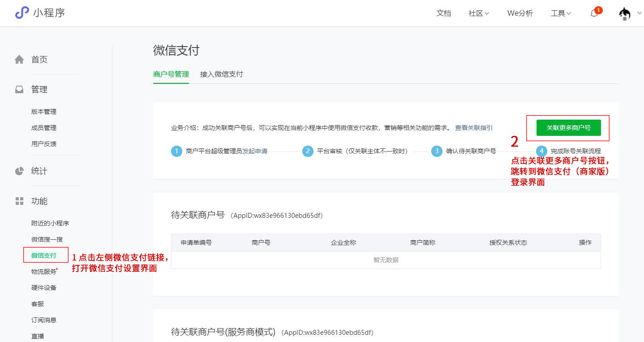Screen dimensions: 644x342
Task: Open the account dropdown arrow beside avatar
Action: (x=639, y=13)
